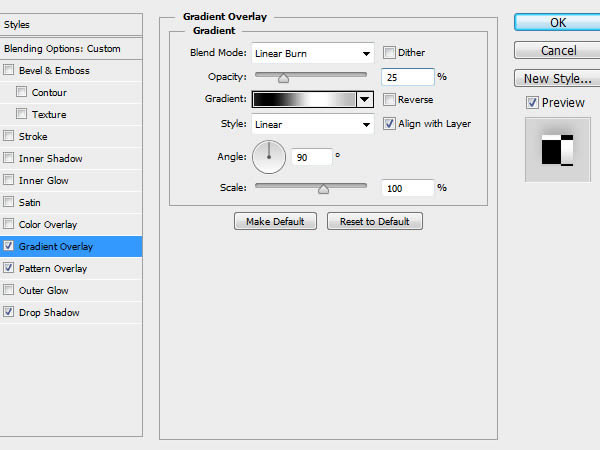Click the style preview thumbnail
600x450 pixels.
tap(558, 150)
